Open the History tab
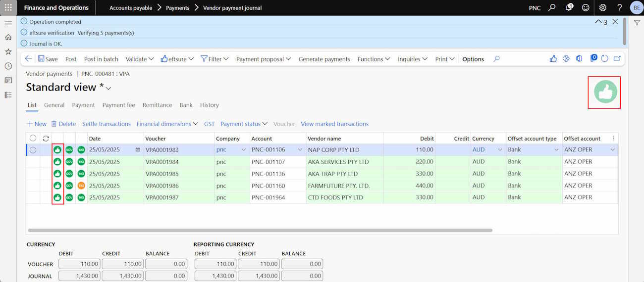644x282 pixels. [210, 105]
